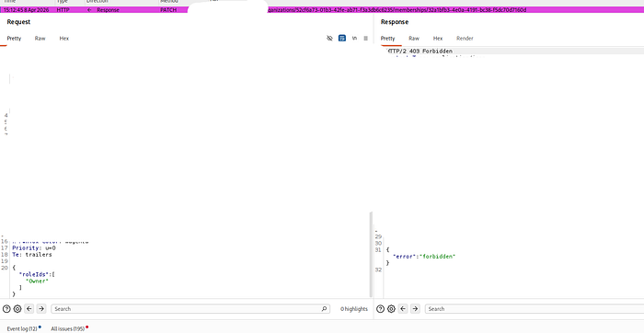Switch Response view to Pretty tab
The height and width of the screenshot is (333, 644).
(387, 39)
